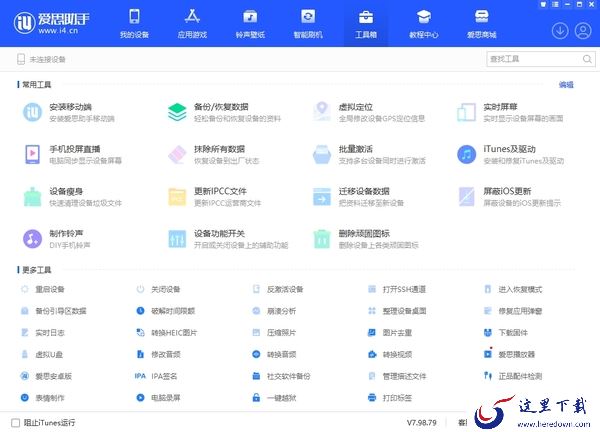Open the 爱思商城 tab
The height and width of the screenshot is (432, 600).
click(x=481, y=24)
